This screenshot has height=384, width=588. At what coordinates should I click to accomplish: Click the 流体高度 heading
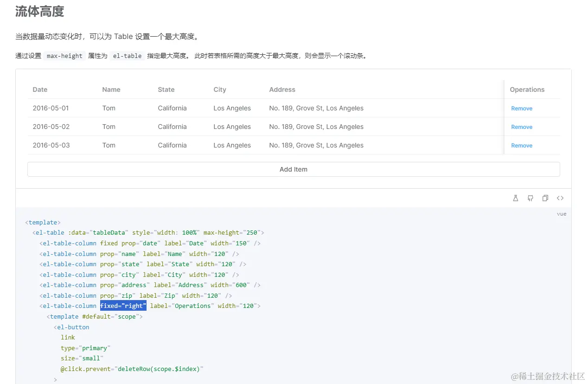pos(39,11)
